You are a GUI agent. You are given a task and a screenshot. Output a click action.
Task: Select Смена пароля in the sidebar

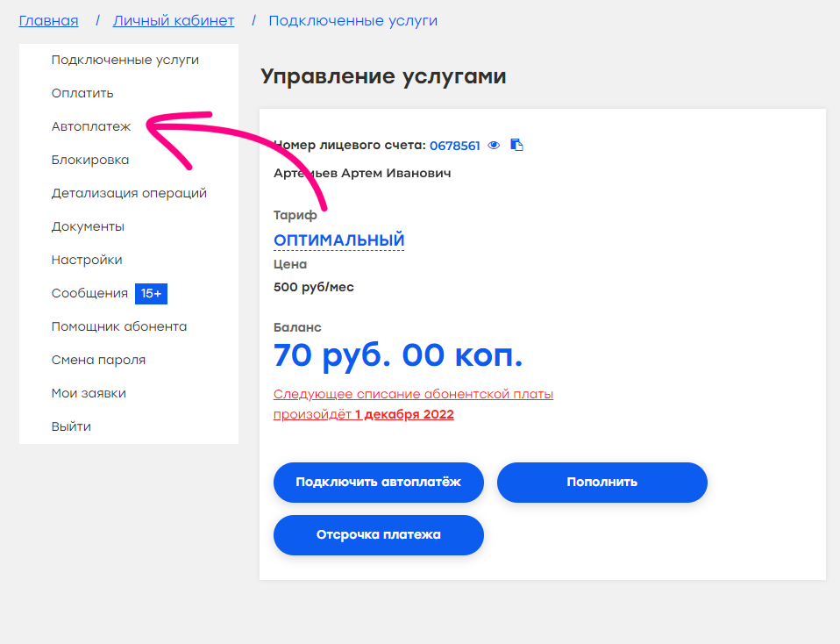coord(98,360)
